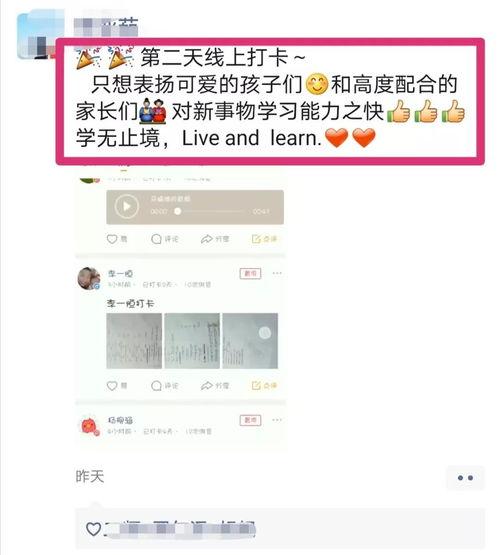Screen dimensions: 500x555
Task: Tap yellow review icon under 李一恒's photos
Action: 256,385
